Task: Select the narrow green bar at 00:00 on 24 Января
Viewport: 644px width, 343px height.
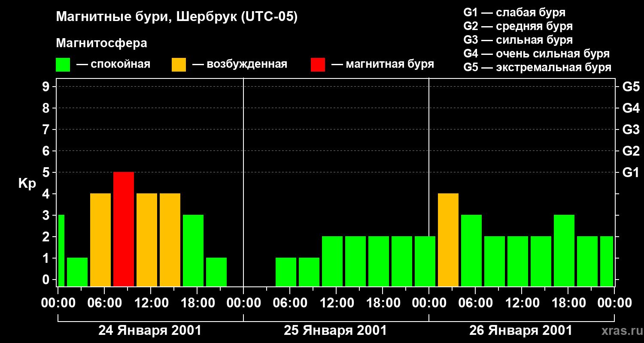Action: point(61,250)
